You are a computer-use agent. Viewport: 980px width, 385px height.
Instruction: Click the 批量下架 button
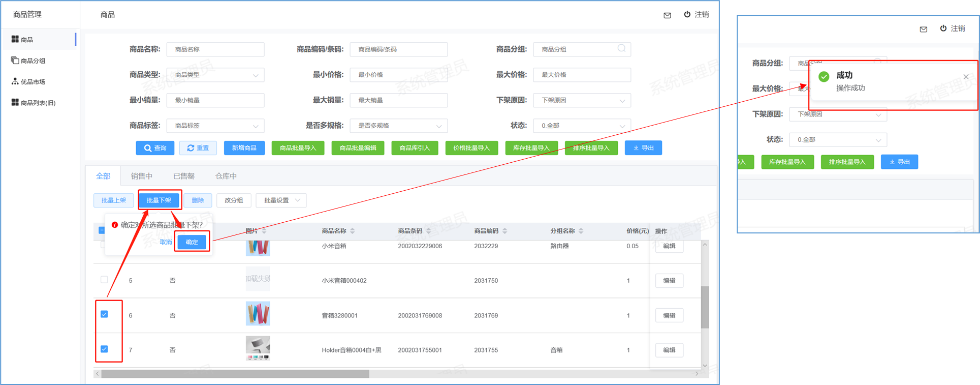(159, 200)
